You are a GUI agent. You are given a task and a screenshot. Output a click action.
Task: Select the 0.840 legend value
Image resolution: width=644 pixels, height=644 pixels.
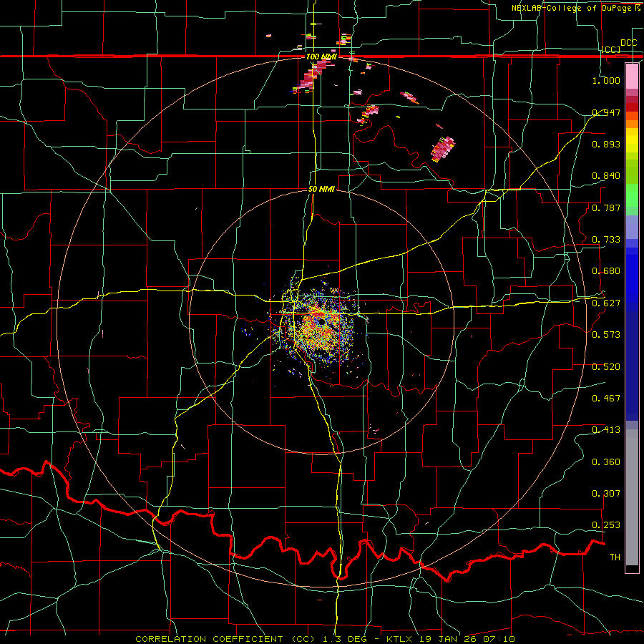[606, 176]
